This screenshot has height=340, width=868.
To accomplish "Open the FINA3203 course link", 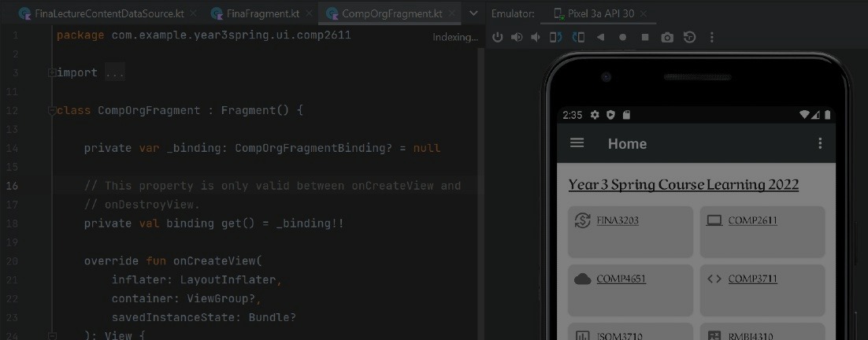I will [618, 220].
